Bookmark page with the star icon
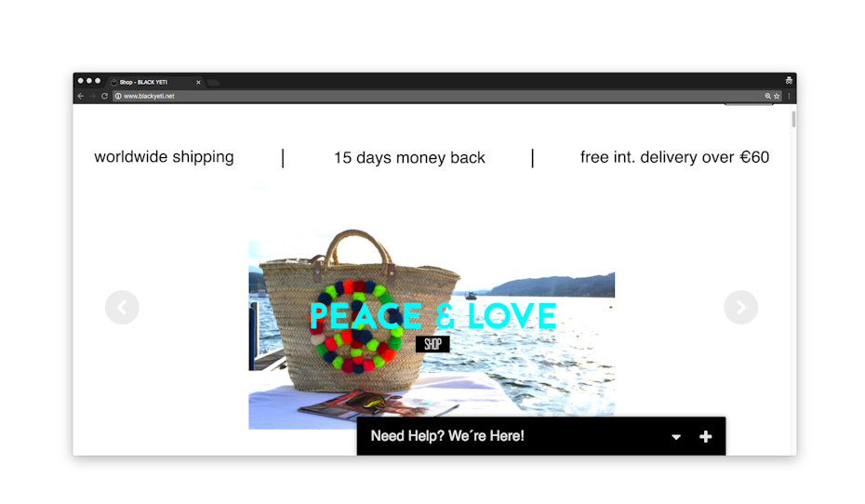 tap(777, 96)
